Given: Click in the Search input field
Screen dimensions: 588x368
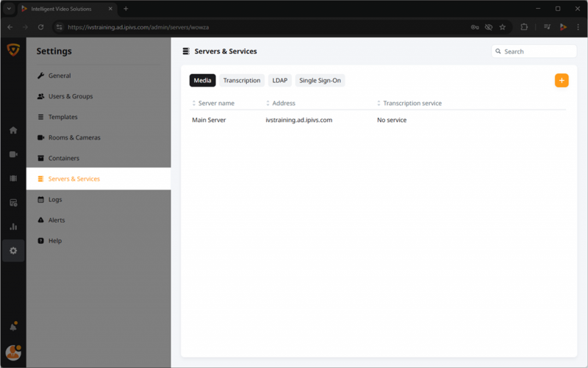Looking at the screenshot, I should 534,51.
